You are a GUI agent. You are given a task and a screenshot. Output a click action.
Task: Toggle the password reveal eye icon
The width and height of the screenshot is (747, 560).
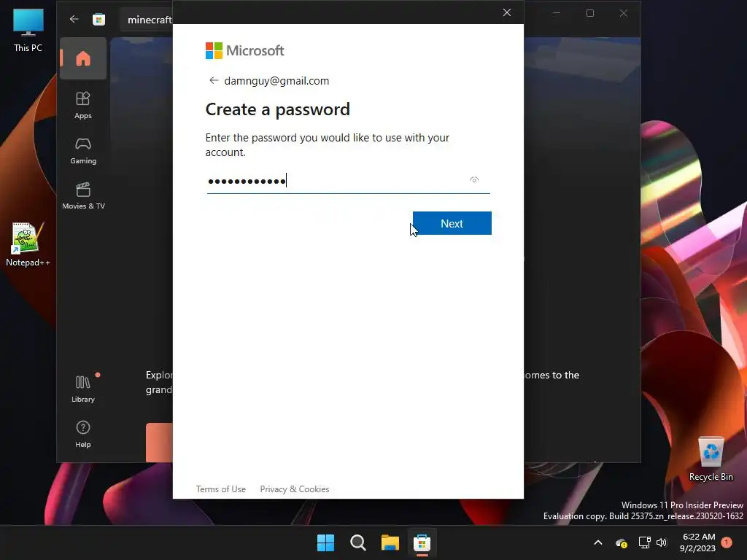point(474,180)
